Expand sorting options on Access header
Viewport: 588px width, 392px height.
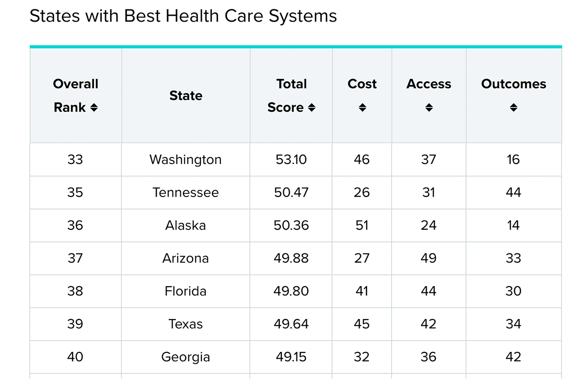[x=428, y=108]
